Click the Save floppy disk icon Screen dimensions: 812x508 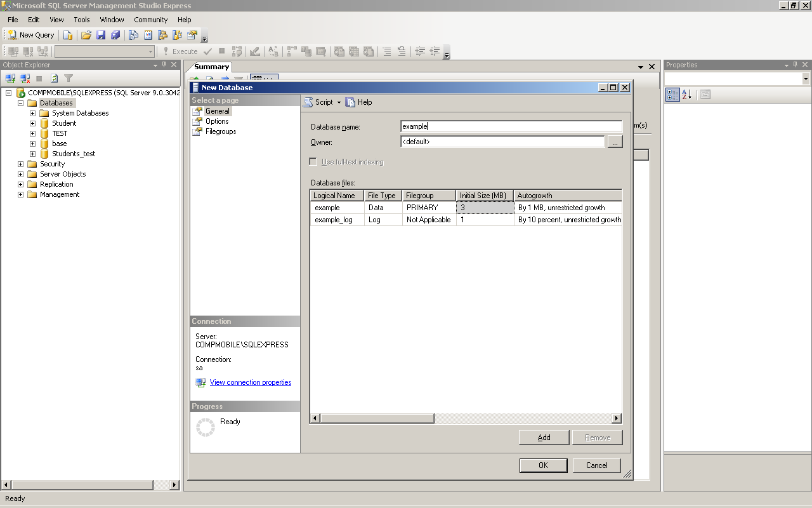tap(101, 35)
